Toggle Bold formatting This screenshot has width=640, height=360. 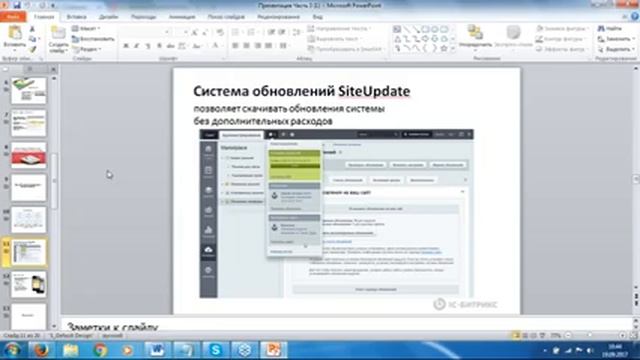(x=126, y=46)
